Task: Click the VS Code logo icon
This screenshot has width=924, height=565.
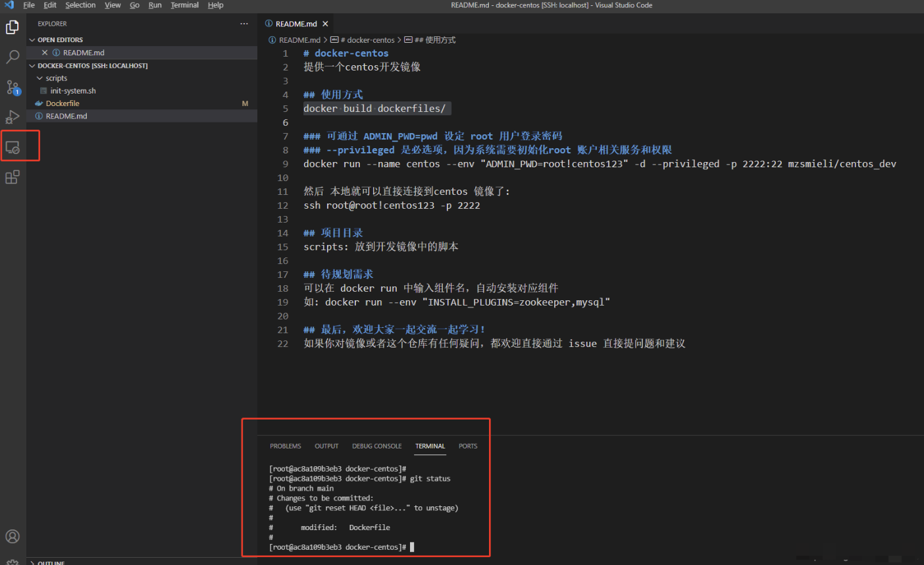Action: [x=9, y=5]
